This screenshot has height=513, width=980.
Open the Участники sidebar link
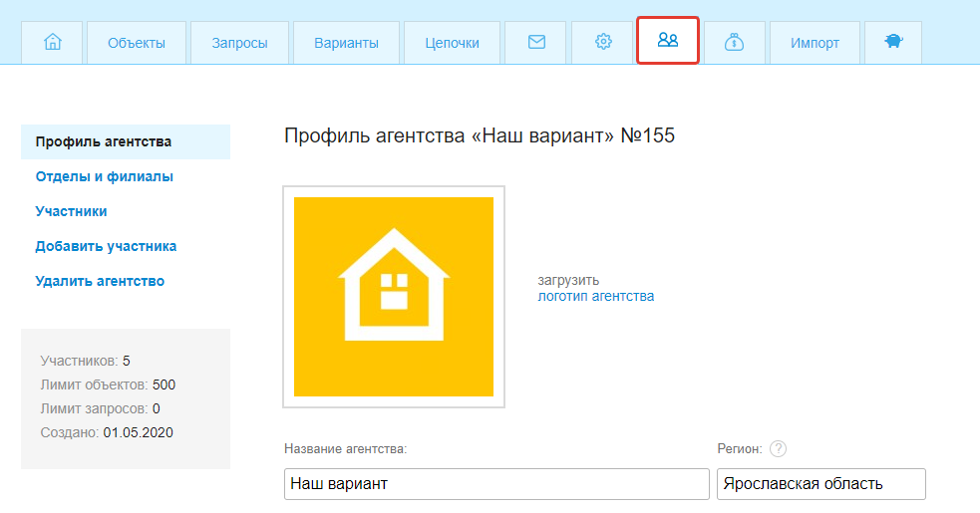point(72,211)
